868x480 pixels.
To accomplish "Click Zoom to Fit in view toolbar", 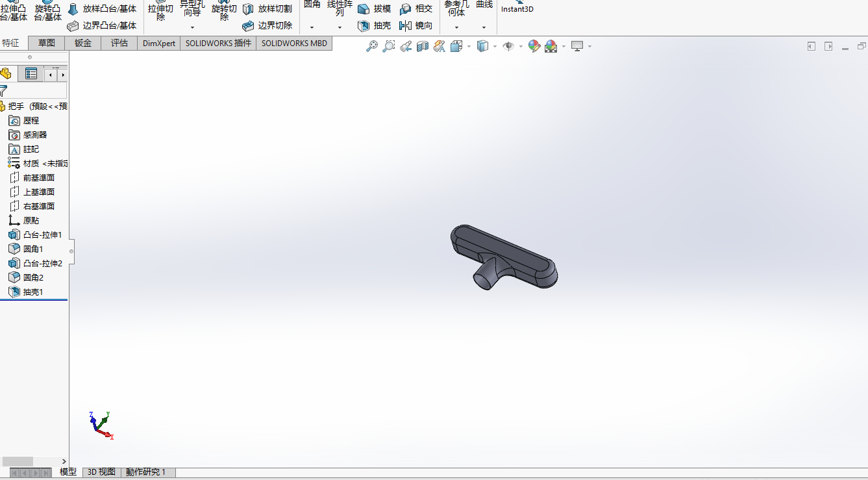I will click(x=372, y=46).
